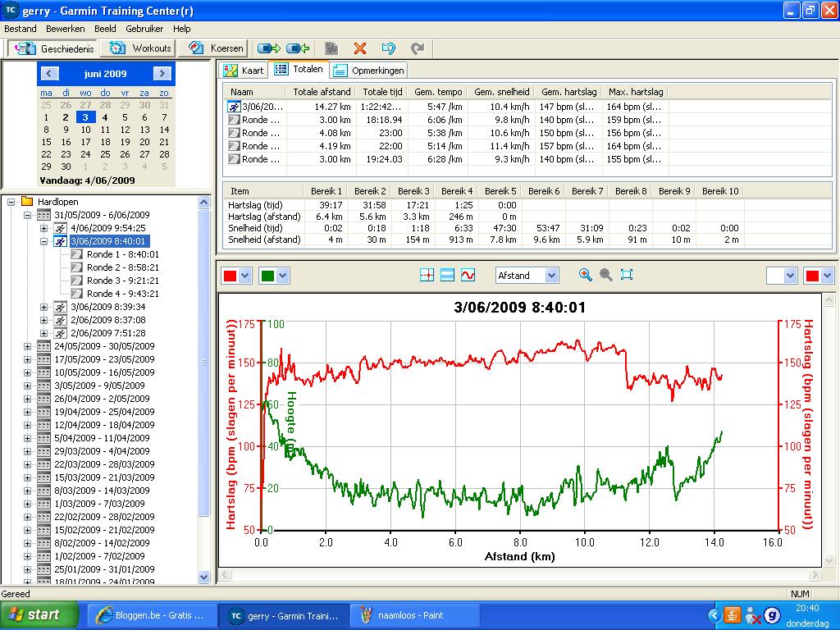
Task: Click the running icon of 2/06/2009 7:51:28
Action: tap(61, 333)
